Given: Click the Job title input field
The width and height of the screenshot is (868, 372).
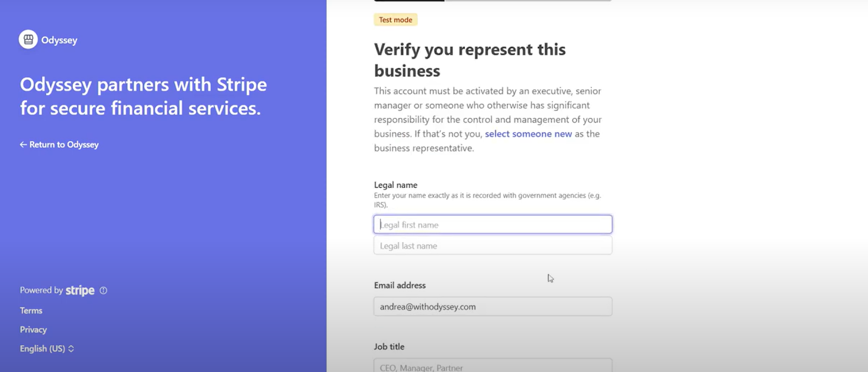Looking at the screenshot, I should [493, 367].
